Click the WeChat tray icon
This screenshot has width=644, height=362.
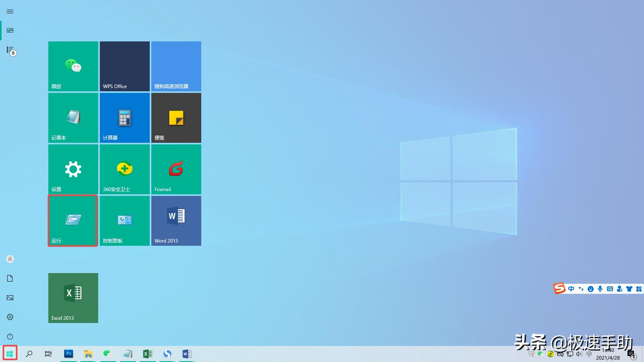(x=541, y=354)
